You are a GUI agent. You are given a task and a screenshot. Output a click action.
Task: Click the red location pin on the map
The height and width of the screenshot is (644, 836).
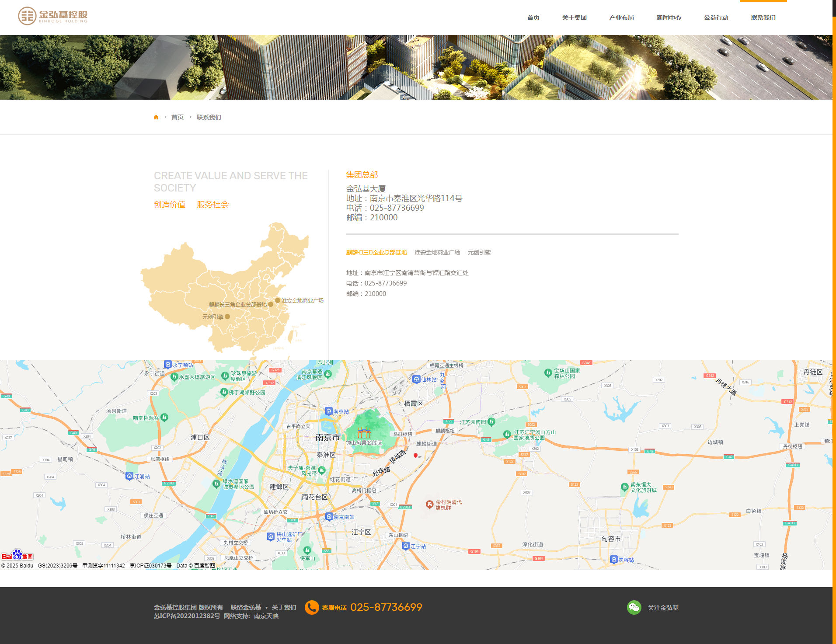415,455
